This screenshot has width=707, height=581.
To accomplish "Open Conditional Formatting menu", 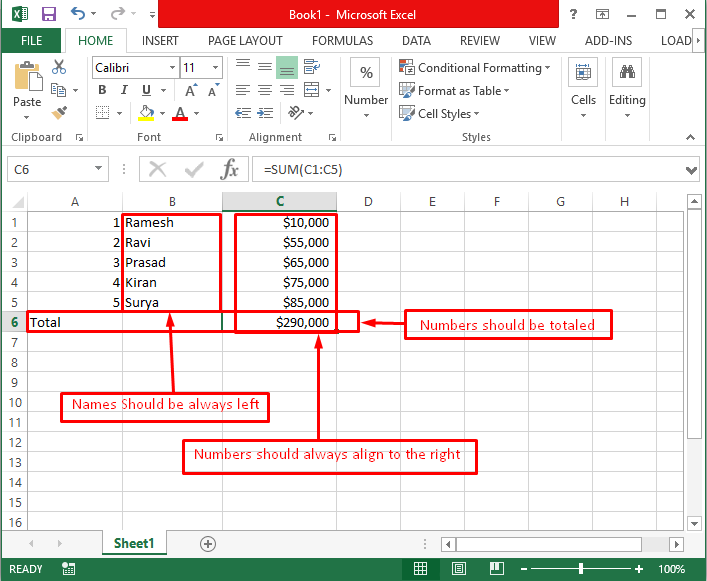I will 475,68.
